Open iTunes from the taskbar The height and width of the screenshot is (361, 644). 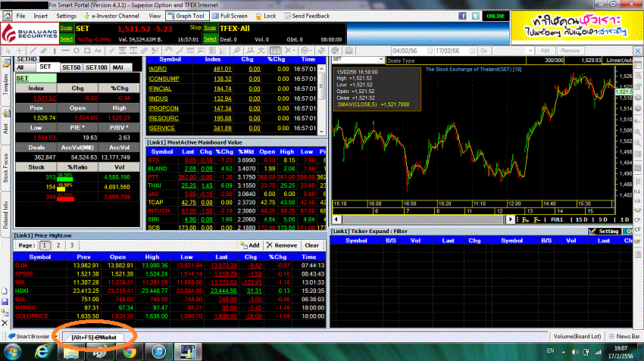[158, 352]
